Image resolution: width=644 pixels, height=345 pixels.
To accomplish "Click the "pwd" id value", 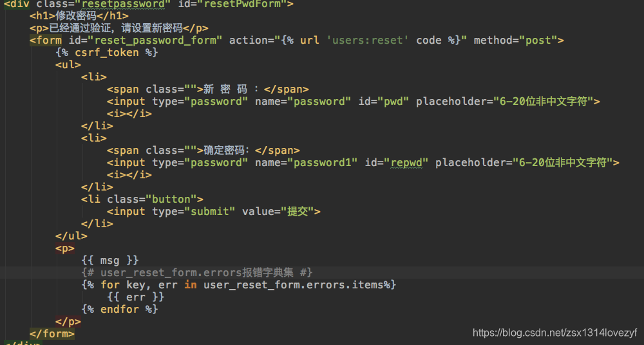I will click(393, 102).
